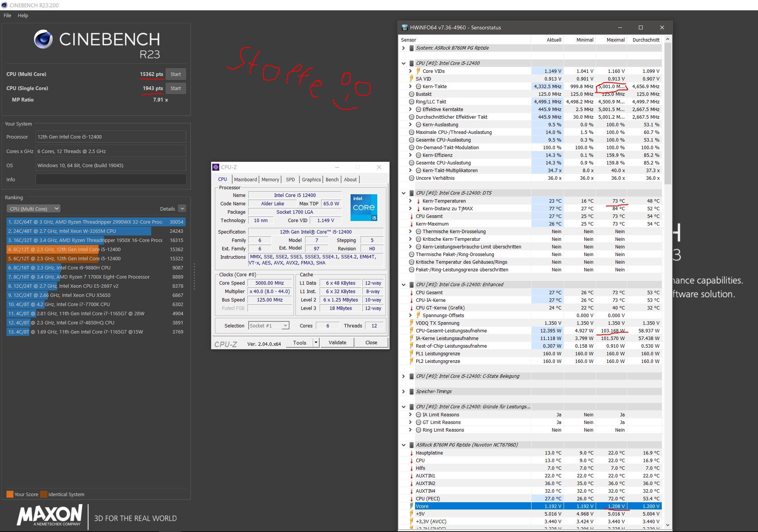Image resolution: width=758 pixels, height=532 pixels.
Task: Maximize the HWiNFO64 sensor window
Action: pos(641,27)
